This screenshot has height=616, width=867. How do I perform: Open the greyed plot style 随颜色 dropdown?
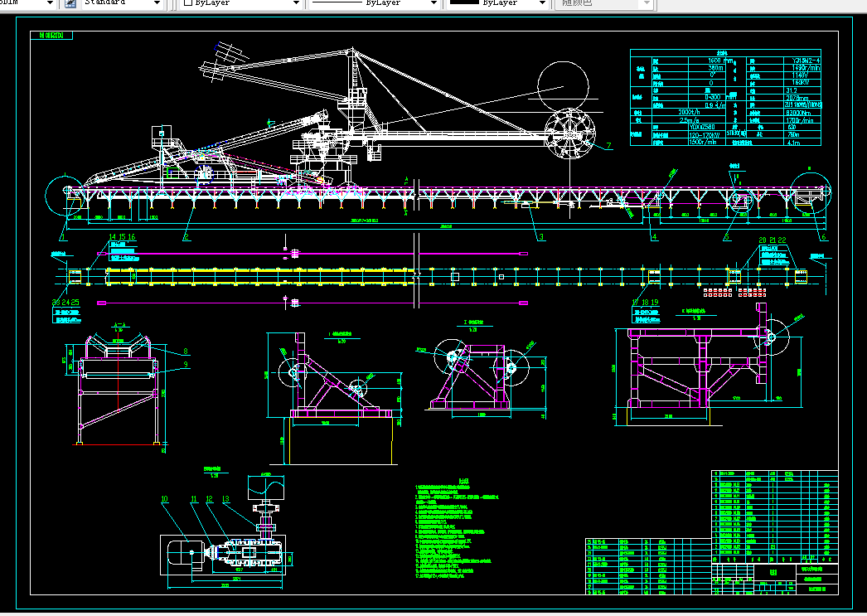[x=647, y=2]
